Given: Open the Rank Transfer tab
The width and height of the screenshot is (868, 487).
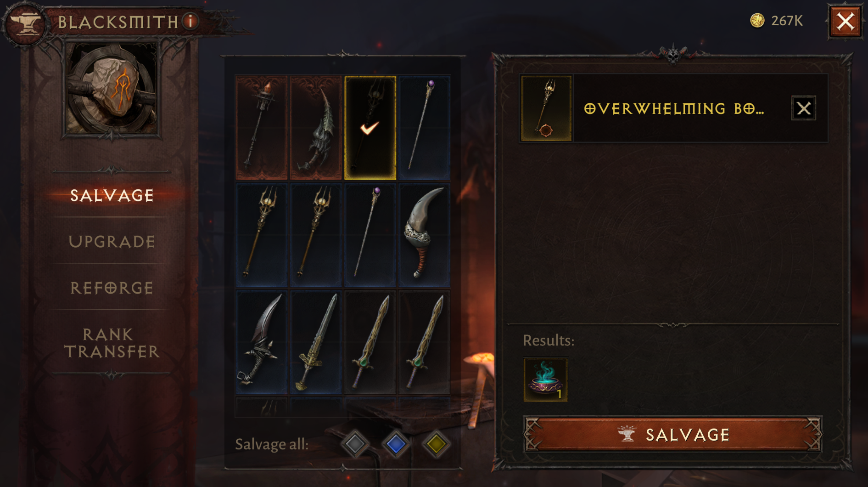Looking at the screenshot, I should click(112, 343).
